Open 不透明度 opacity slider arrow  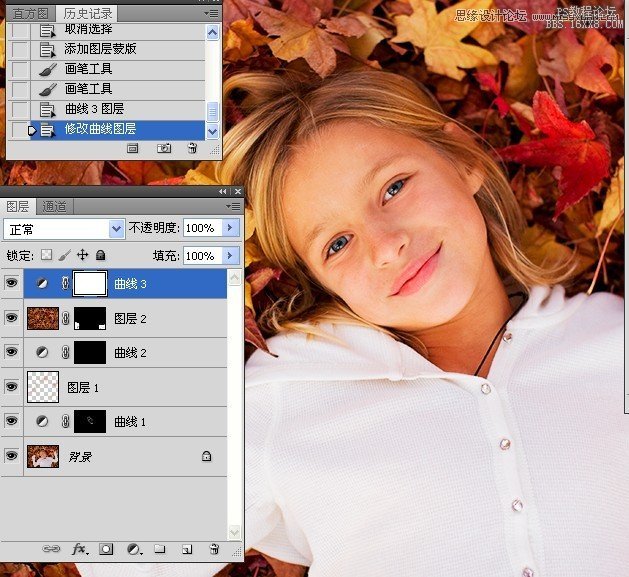point(230,228)
